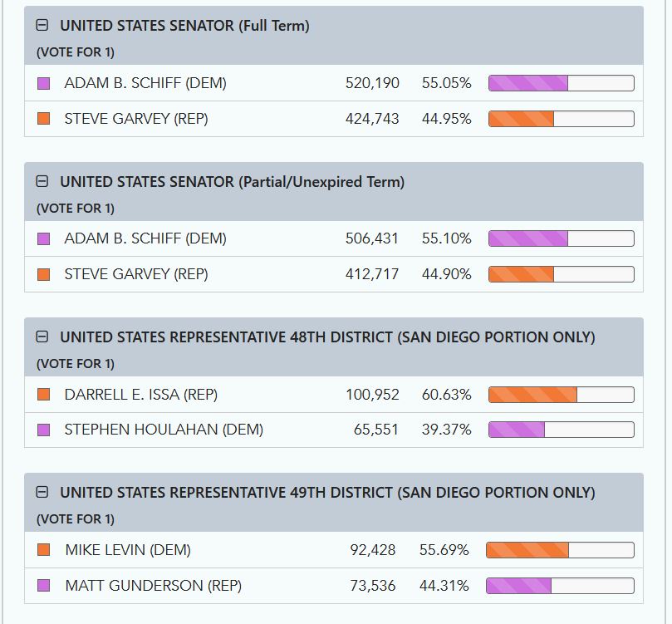672x624 pixels.
Task: Click the United States Representative 48th District heading
Action: click(x=327, y=337)
